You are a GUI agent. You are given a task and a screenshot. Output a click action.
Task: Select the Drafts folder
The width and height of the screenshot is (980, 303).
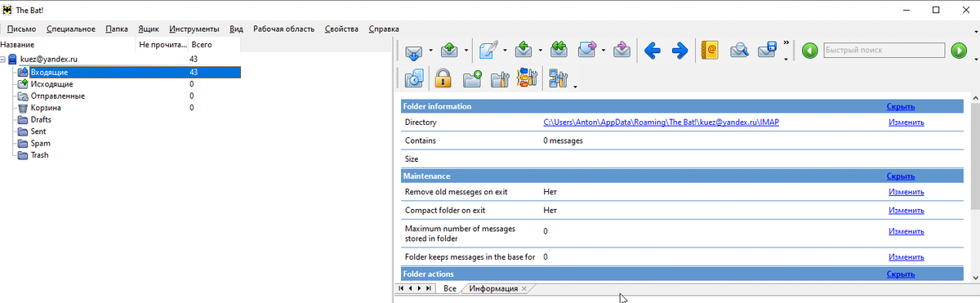click(x=41, y=119)
